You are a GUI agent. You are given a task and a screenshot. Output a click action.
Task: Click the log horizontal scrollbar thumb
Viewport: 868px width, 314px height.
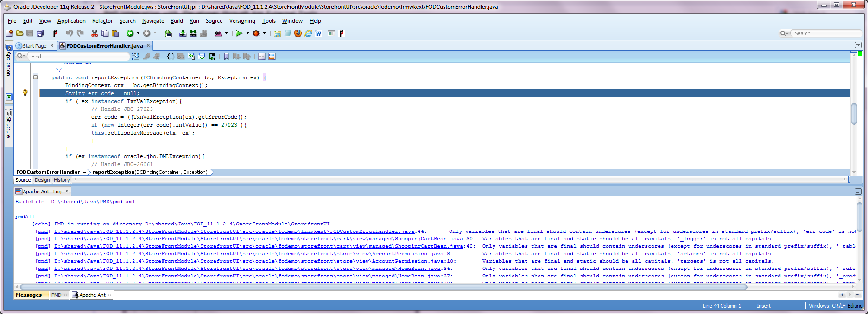384,287
